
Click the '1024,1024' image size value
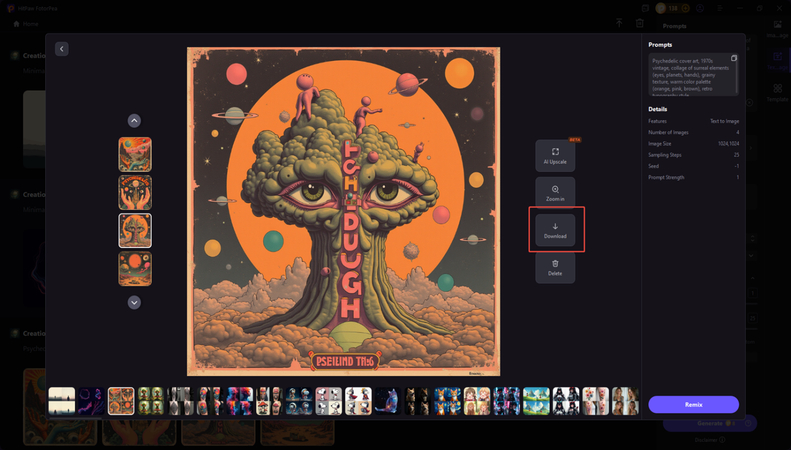[728, 144]
